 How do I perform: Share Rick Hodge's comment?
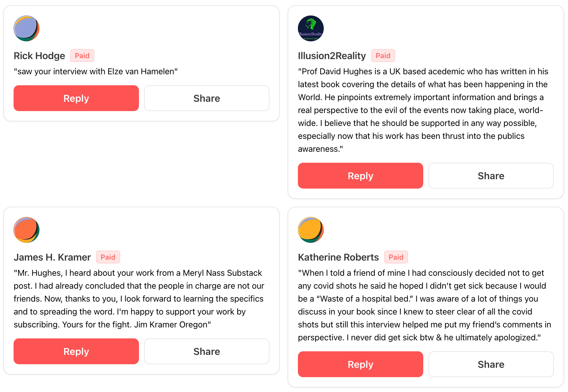point(206,98)
